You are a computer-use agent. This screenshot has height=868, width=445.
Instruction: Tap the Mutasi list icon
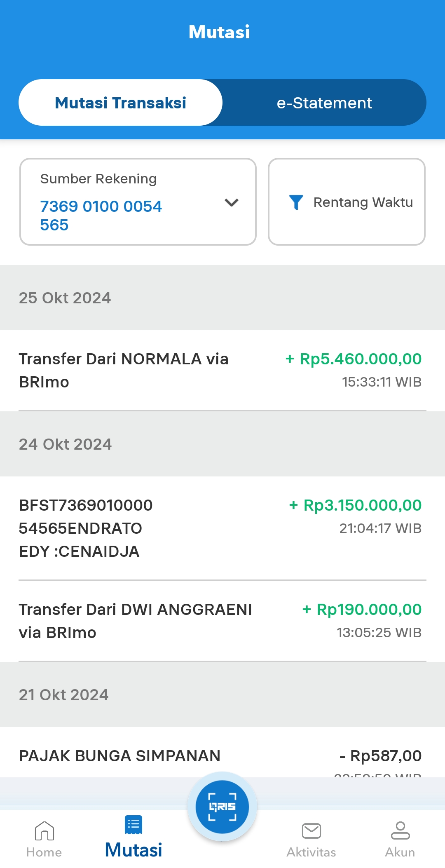133,825
